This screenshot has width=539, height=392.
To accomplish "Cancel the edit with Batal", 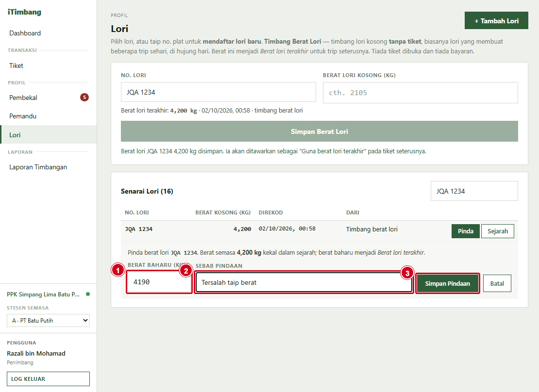I will pyautogui.click(x=497, y=283).
